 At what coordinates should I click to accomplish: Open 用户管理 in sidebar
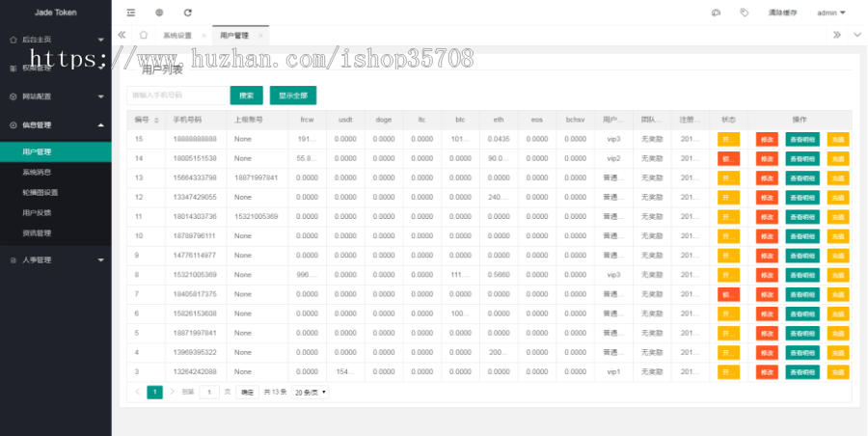click(55, 151)
